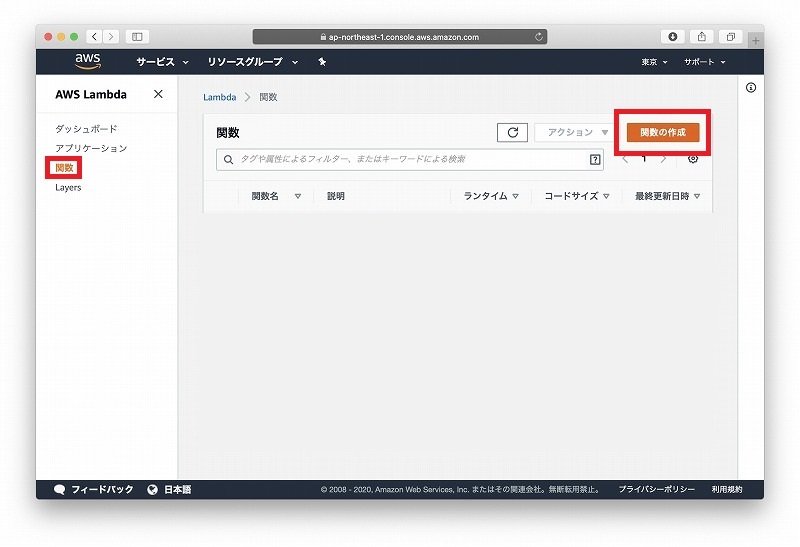
Task: Open Safari downloads icon
Action: 672,37
